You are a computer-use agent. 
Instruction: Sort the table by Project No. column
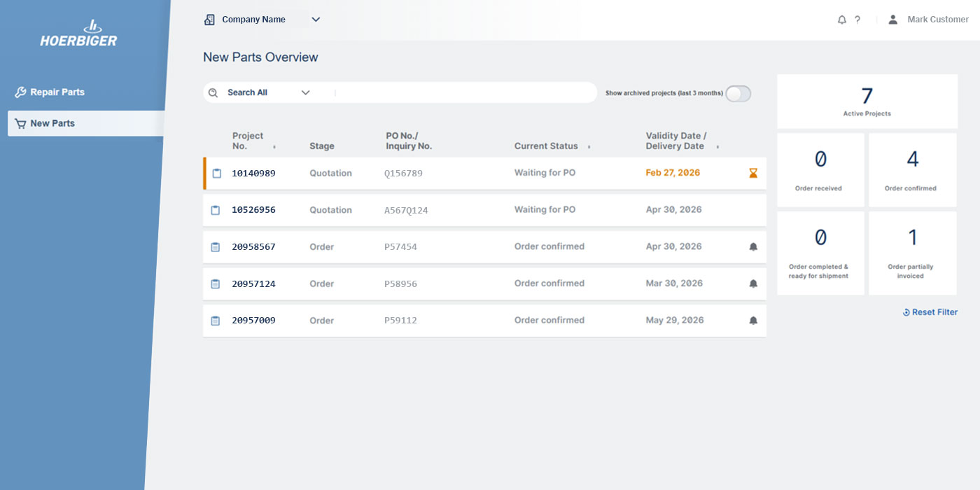coord(276,147)
